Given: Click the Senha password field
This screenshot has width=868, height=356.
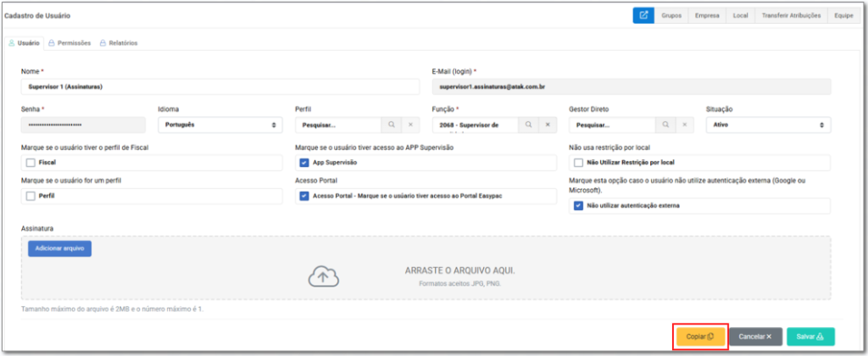Looking at the screenshot, I should click(83, 125).
